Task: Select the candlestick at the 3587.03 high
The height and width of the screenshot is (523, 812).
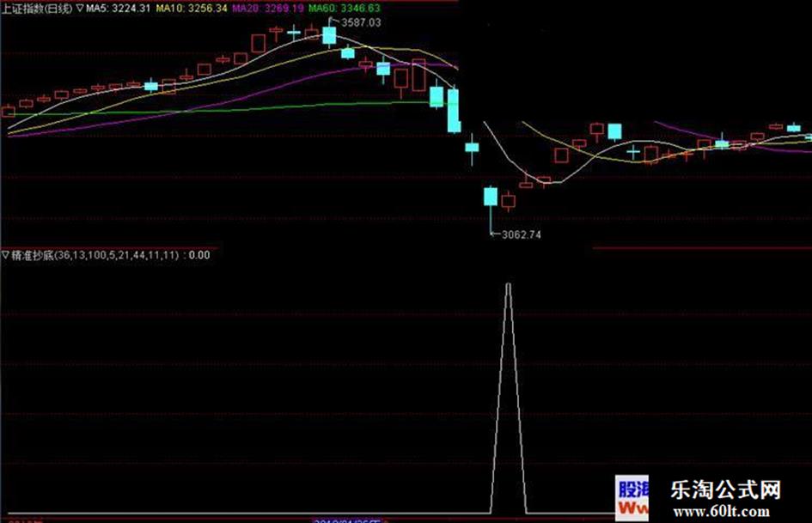Action: 329,35
